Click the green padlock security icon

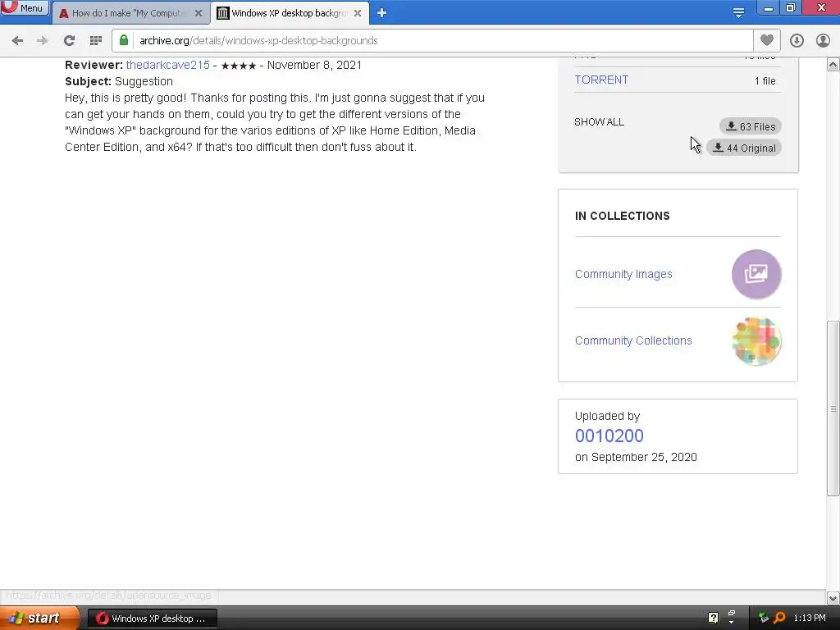pyautogui.click(x=124, y=40)
